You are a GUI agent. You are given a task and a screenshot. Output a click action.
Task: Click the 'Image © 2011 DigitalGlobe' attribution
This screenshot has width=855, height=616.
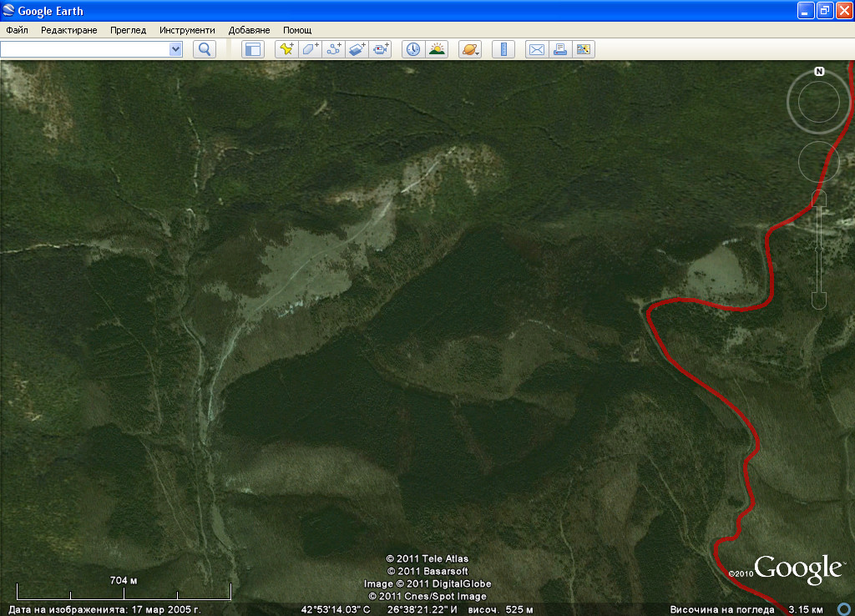click(427, 583)
